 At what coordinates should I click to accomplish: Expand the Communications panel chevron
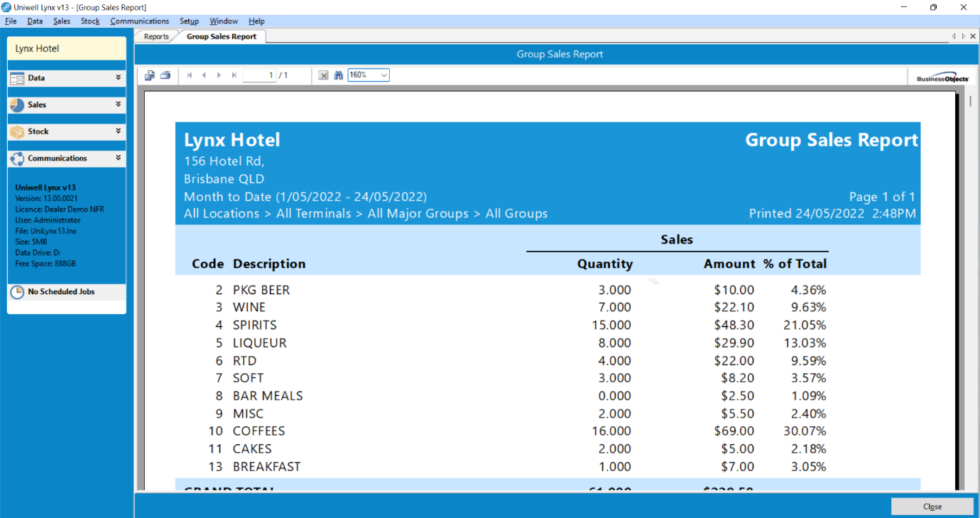pos(119,158)
